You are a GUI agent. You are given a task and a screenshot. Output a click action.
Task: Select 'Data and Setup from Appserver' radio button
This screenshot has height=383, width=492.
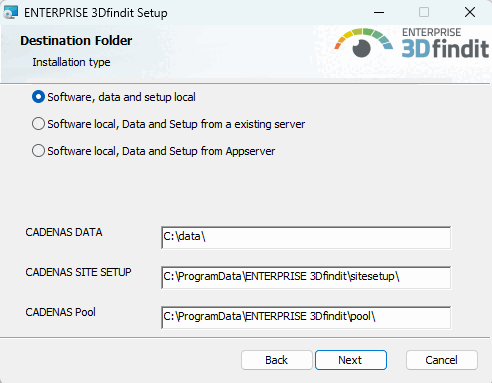(38, 151)
